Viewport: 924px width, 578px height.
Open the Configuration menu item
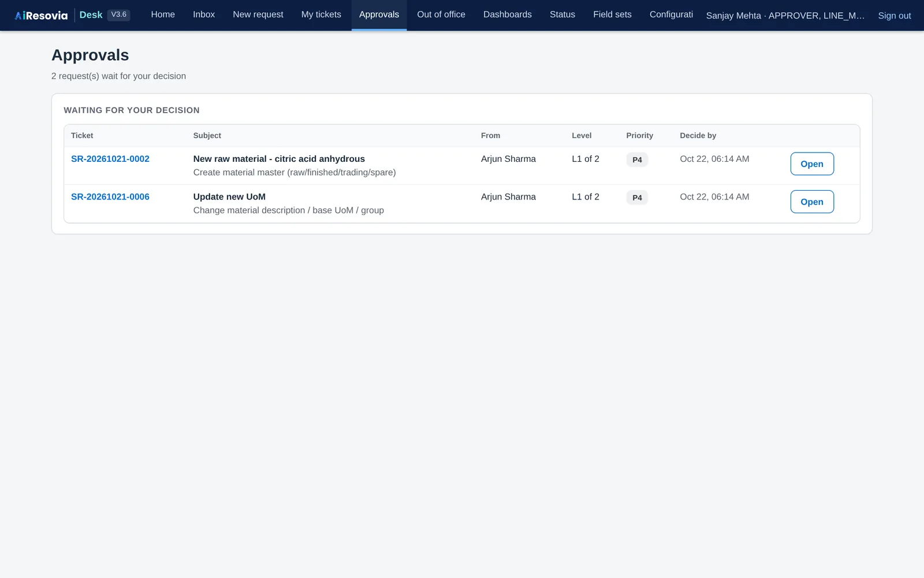[x=671, y=14]
